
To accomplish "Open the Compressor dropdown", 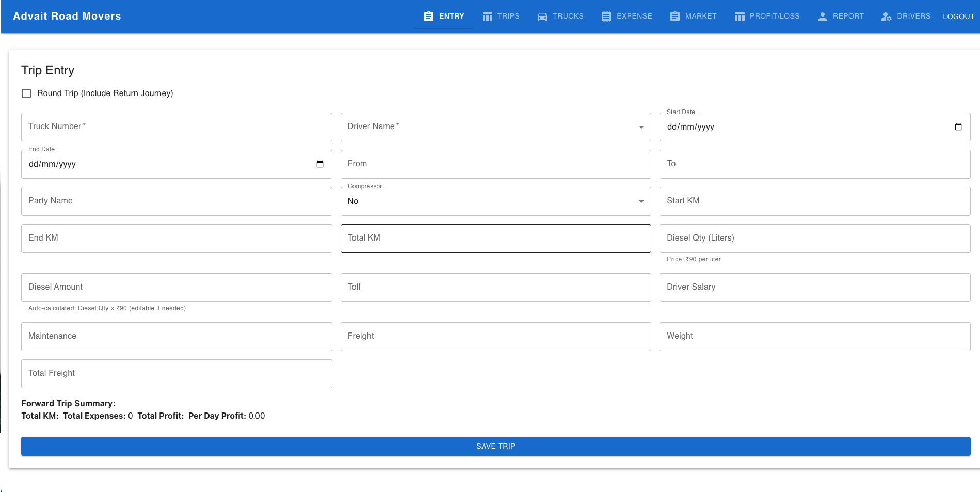I will (641, 201).
